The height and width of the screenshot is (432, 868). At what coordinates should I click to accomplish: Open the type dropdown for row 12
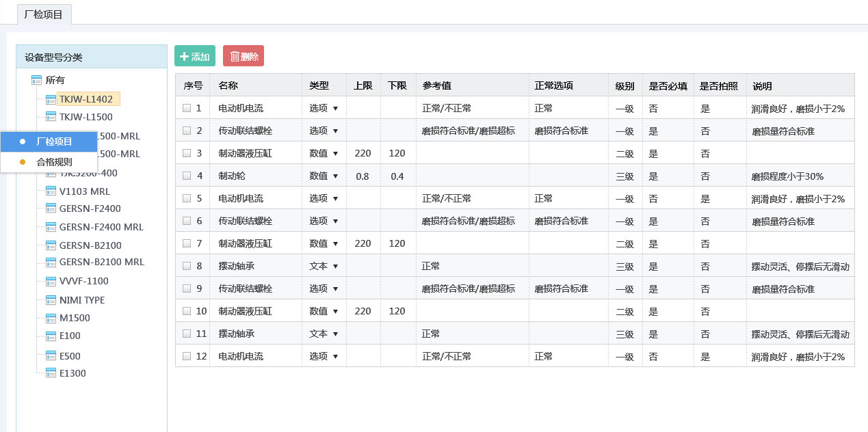(324, 356)
